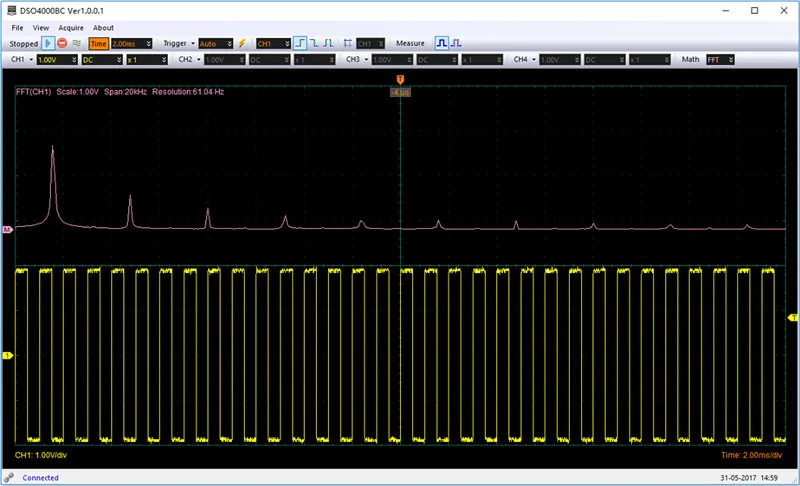Click the FFT(CH1) readout text

(x=34, y=92)
